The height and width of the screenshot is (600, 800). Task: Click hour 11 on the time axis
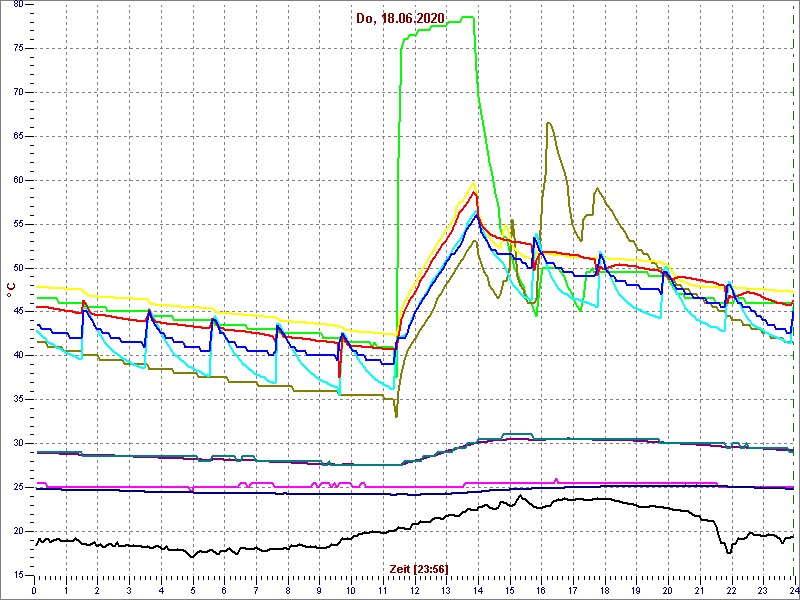[383, 590]
